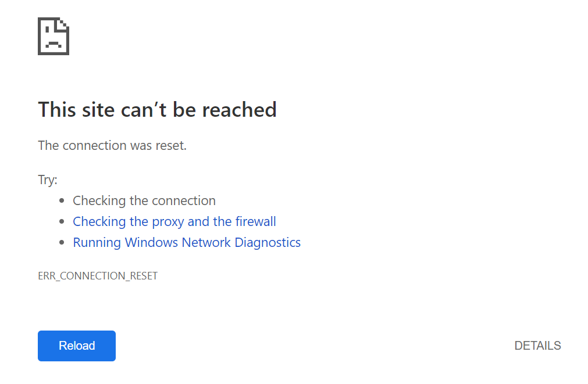588x384 pixels.
Task: Run Windows Network Diagnostics link
Action: click(186, 242)
